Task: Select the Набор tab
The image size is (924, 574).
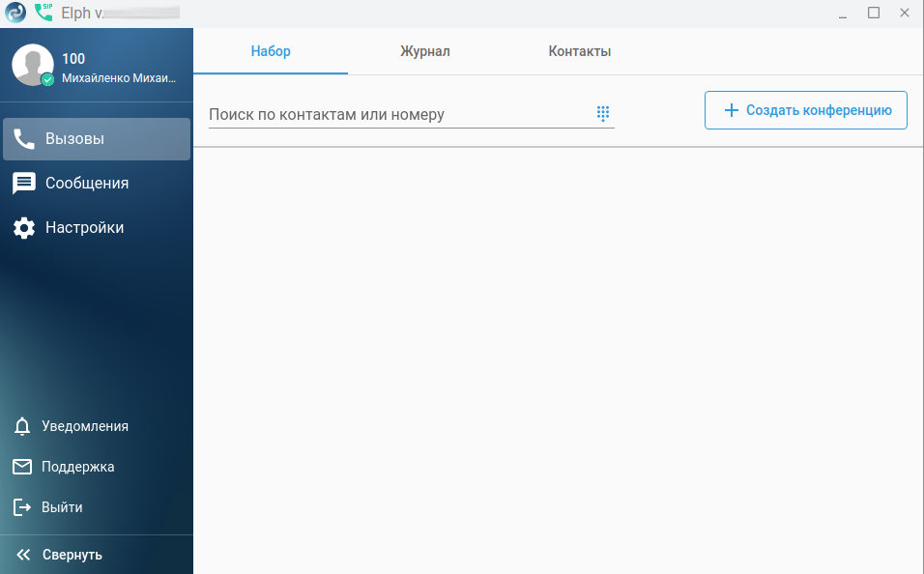Action: click(271, 51)
